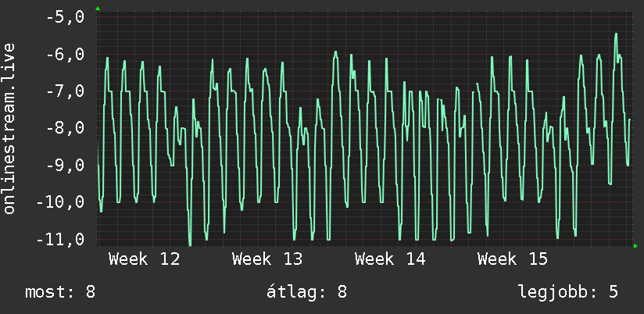Click the 'átlag: 8' statistic

tap(307, 292)
